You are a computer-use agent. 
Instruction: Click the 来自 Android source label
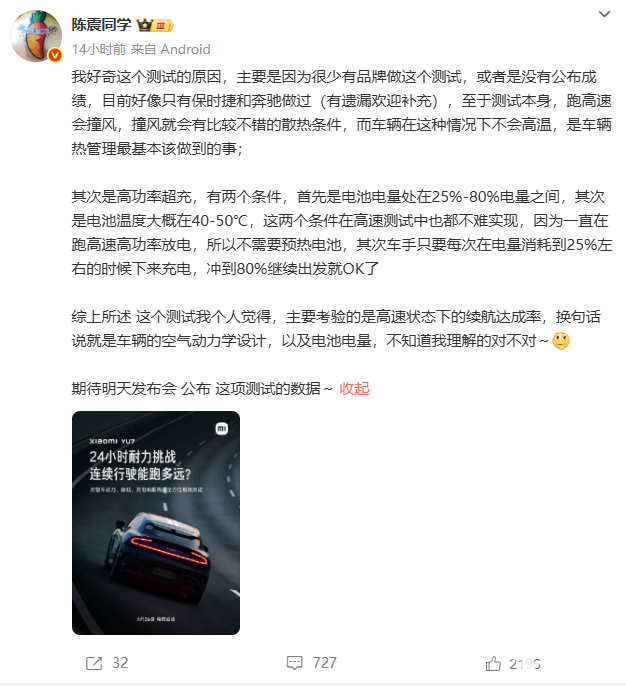(171, 49)
